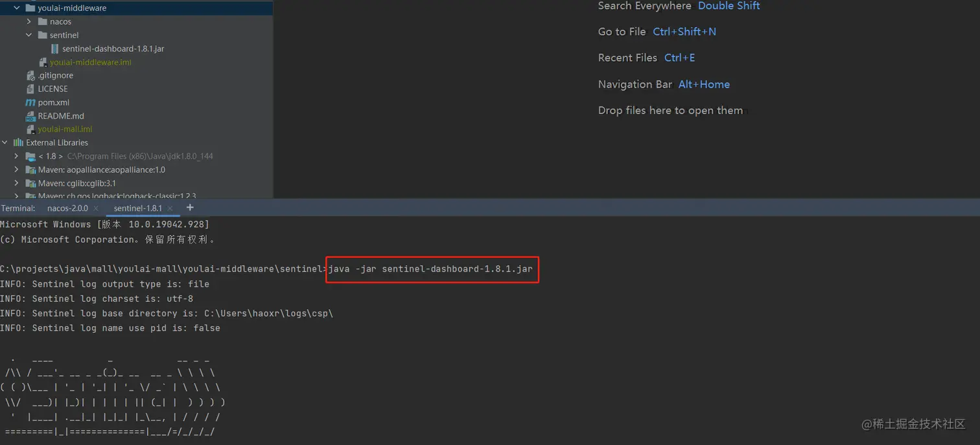Click the Terminal: panel label
This screenshot has height=445, width=980.
(18, 209)
